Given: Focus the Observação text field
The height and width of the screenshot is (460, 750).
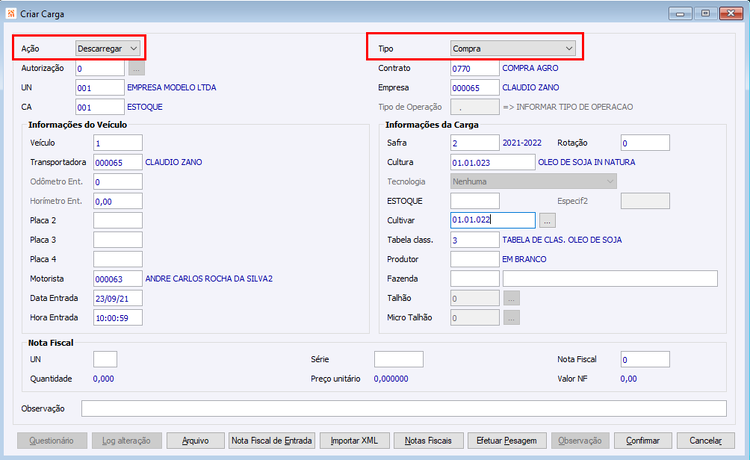Looking at the screenshot, I should (x=404, y=408).
